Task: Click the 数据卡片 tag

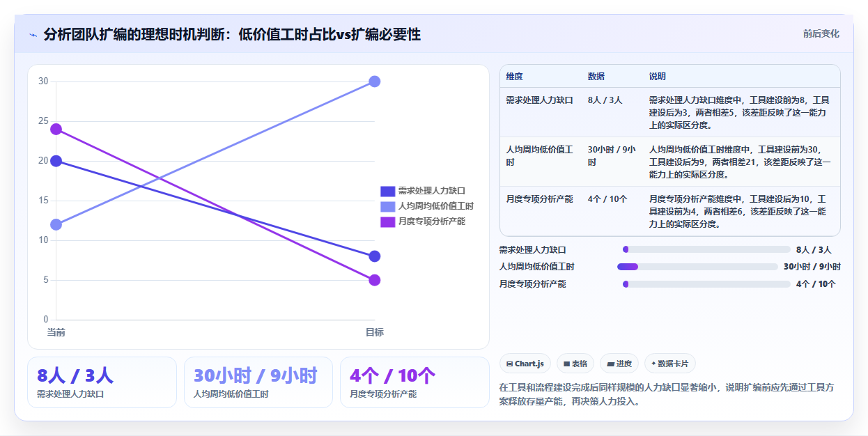Action: coord(670,364)
